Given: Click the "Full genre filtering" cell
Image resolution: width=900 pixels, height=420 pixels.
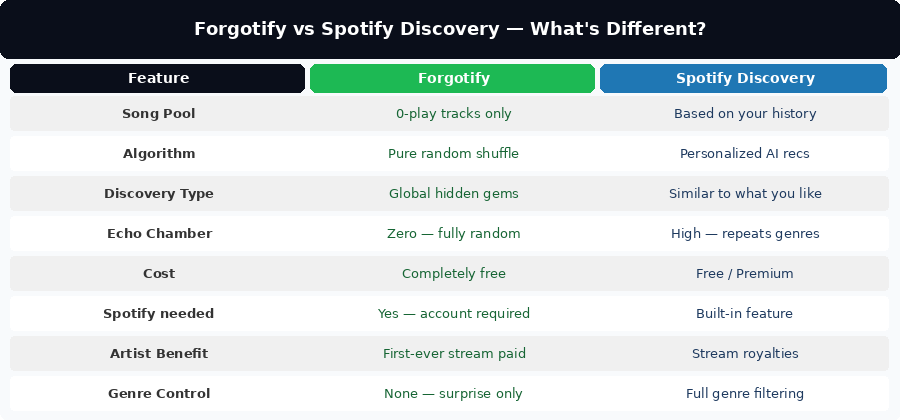Looking at the screenshot, I should pos(744,394).
